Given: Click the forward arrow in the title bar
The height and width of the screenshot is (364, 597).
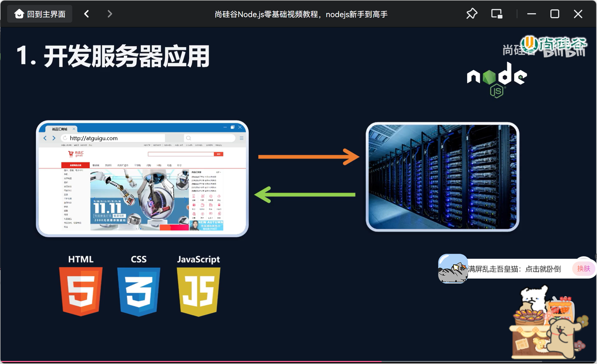Looking at the screenshot, I should [109, 14].
